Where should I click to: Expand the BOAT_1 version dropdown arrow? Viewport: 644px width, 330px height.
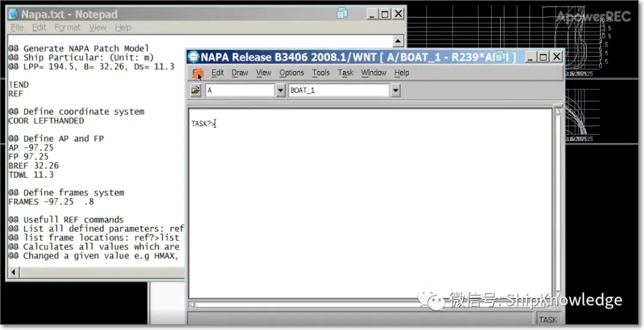[395, 91]
